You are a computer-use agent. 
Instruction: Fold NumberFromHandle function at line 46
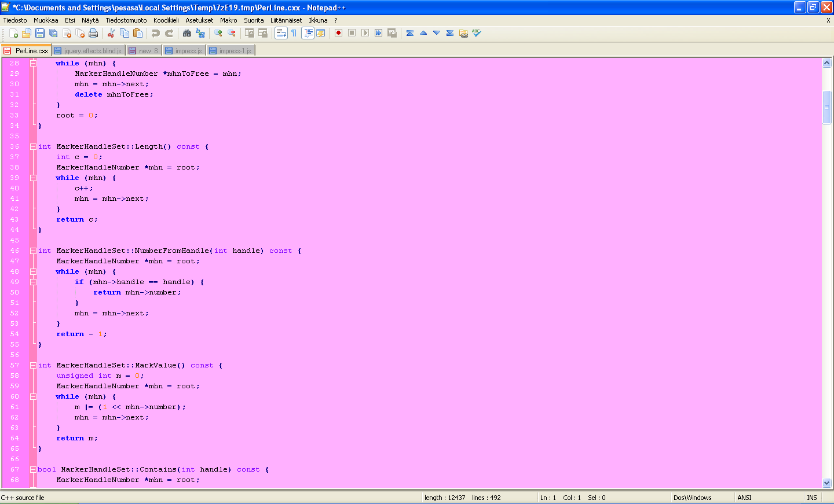33,251
